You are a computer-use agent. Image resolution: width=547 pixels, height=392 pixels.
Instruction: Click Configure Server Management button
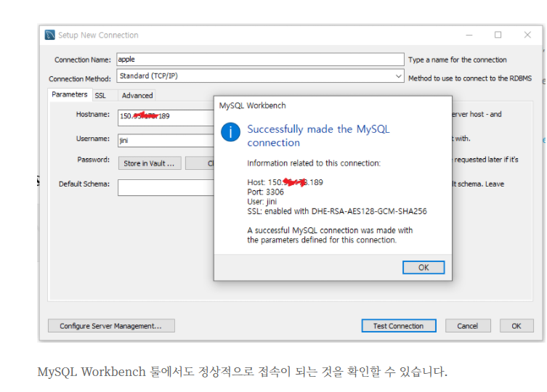tap(111, 326)
